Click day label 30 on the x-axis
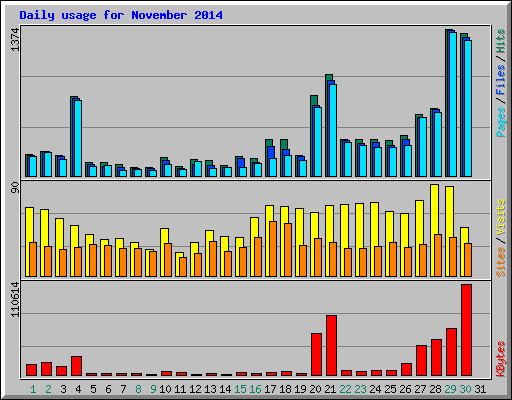The width and height of the screenshot is (512, 400). 465,389
